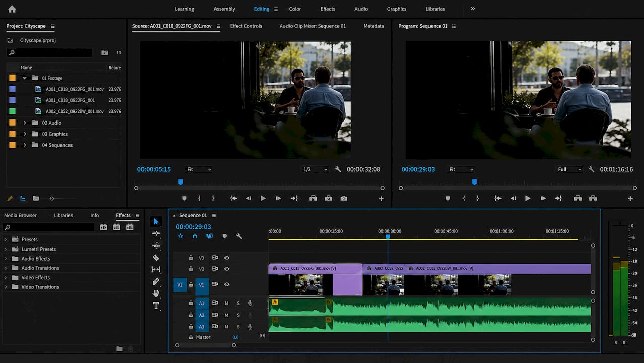
Task: Open the Info tab
Action: (x=95, y=215)
